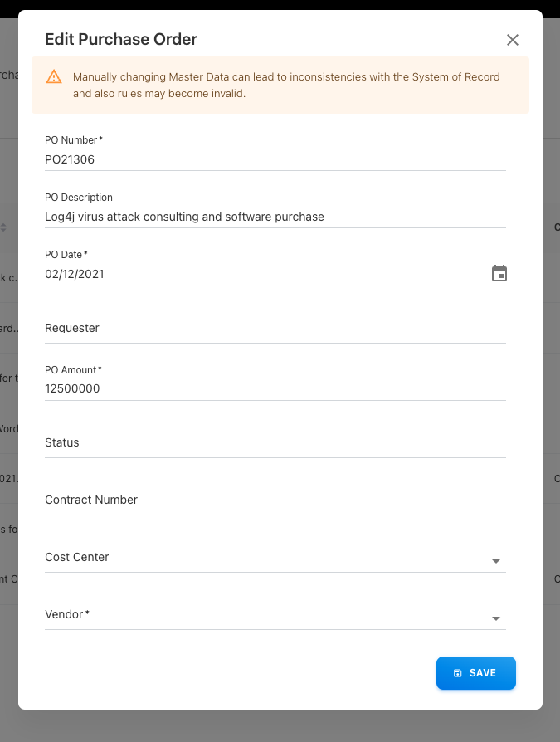Click the sort arrows in background table header
560x742 pixels.
point(3,227)
